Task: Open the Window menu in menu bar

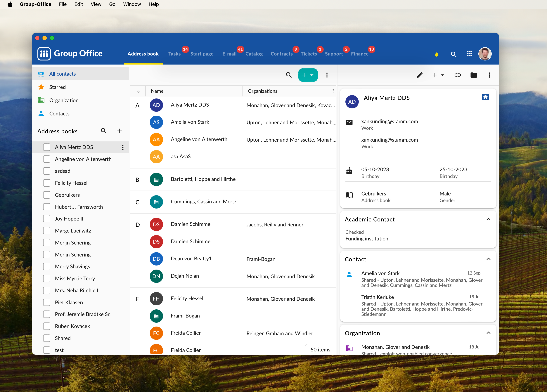Action: coord(132,4)
